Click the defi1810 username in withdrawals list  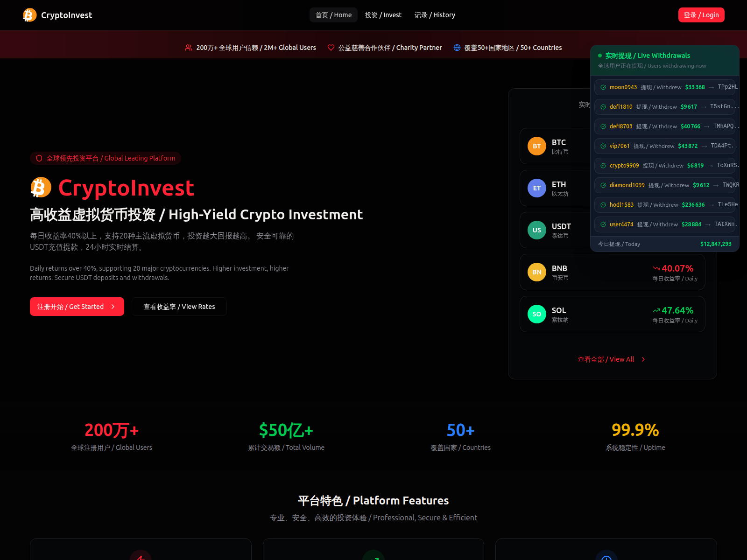tap(621, 106)
